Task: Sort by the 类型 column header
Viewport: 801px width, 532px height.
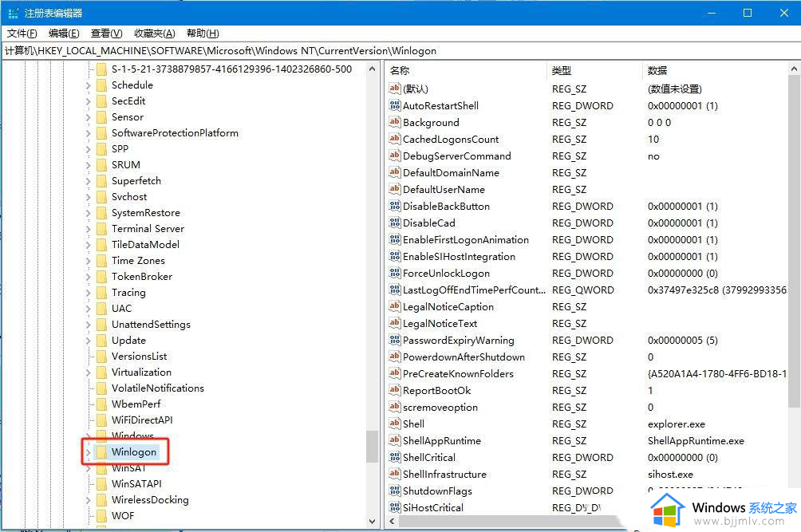Action: click(594, 70)
